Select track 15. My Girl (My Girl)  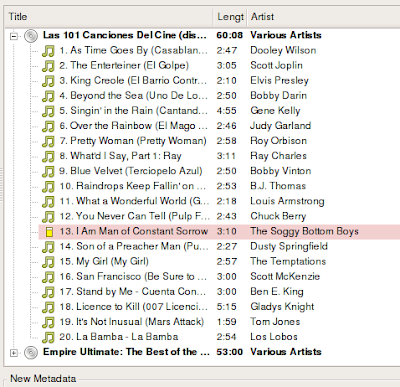tap(104, 261)
